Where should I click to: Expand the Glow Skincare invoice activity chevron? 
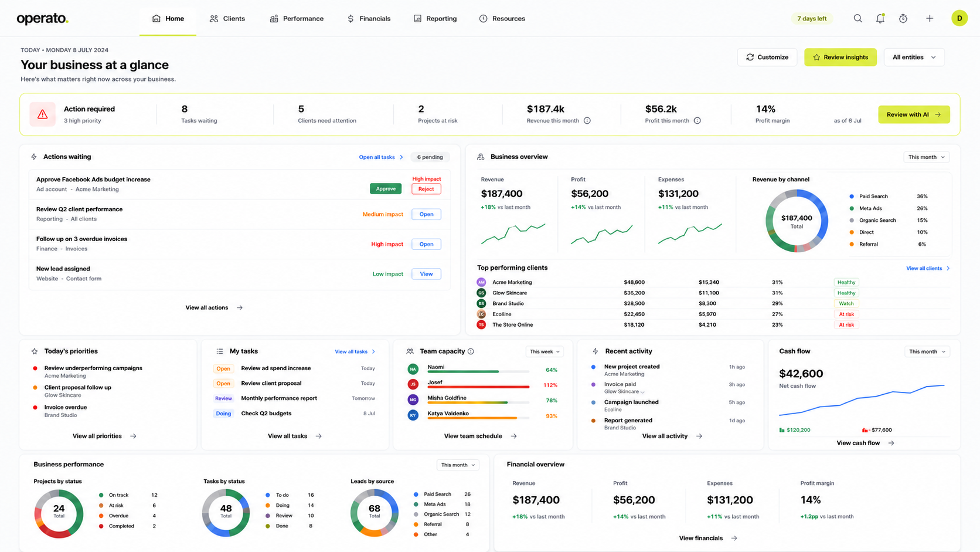point(642,392)
